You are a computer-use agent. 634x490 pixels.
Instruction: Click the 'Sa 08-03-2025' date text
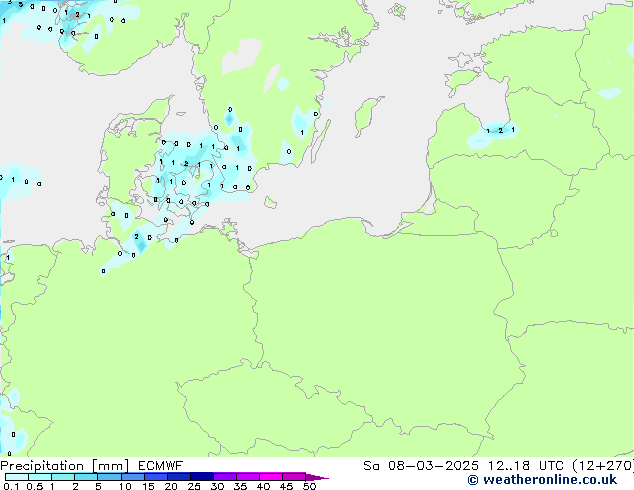421,466
